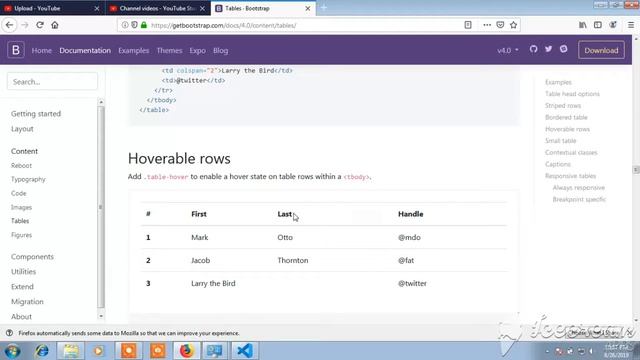Expand About in the sidebar

click(x=21, y=316)
